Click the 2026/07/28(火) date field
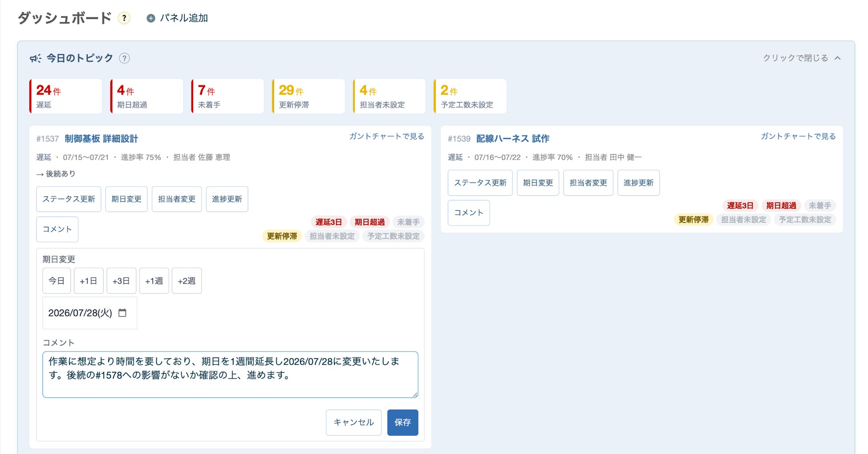The height and width of the screenshot is (454, 868). (x=90, y=313)
